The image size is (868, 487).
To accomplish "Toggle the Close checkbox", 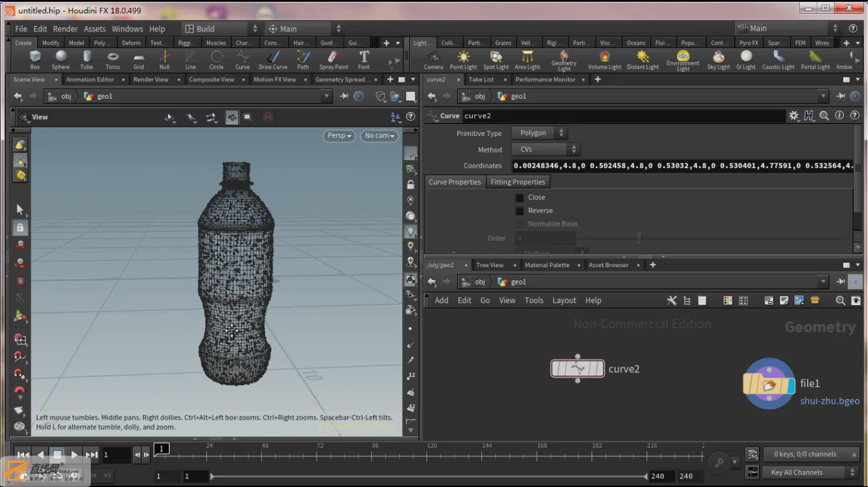I will (x=519, y=197).
